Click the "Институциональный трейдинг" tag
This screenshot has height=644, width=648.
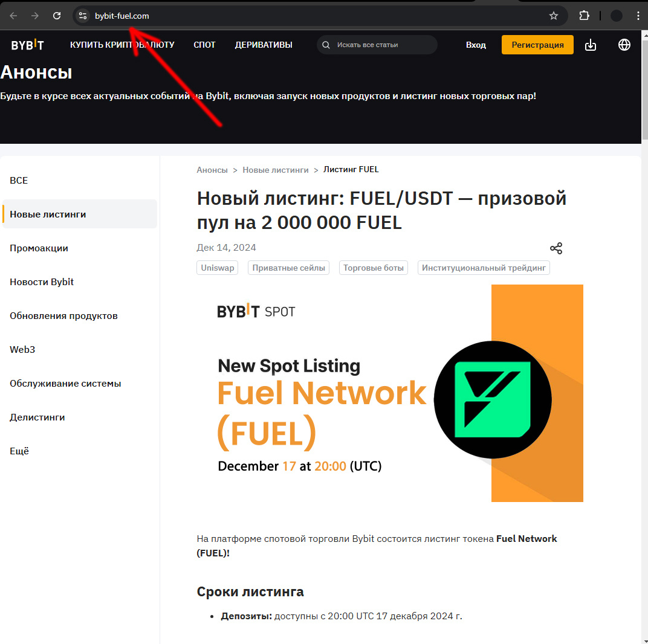484,268
